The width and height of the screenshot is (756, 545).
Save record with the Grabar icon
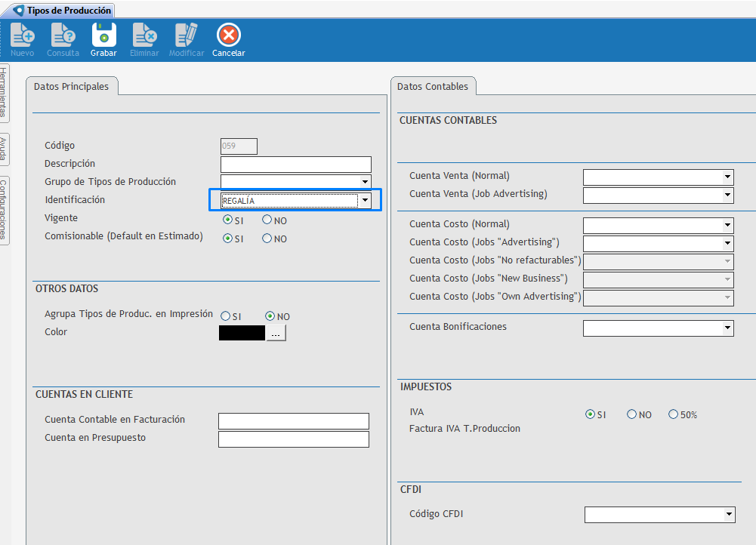click(103, 35)
